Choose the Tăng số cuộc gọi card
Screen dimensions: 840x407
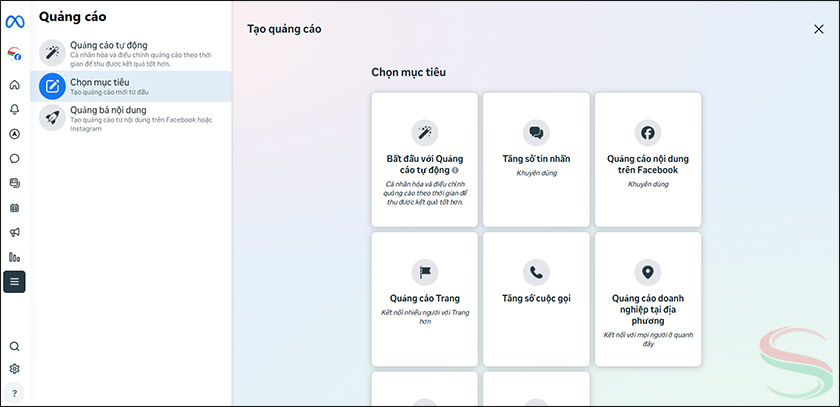pyautogui.click(x=536, y=298)
